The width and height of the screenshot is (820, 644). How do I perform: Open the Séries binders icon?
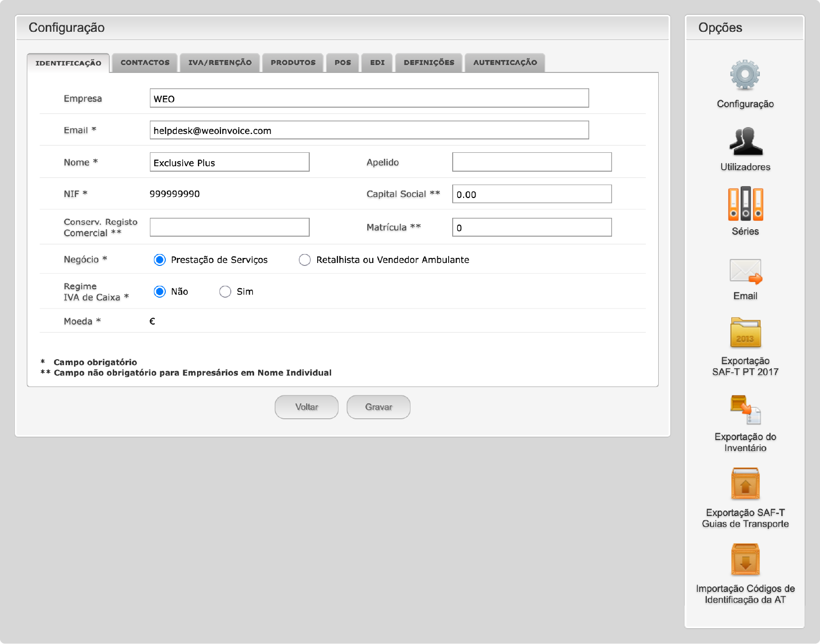tap(745, 204)
